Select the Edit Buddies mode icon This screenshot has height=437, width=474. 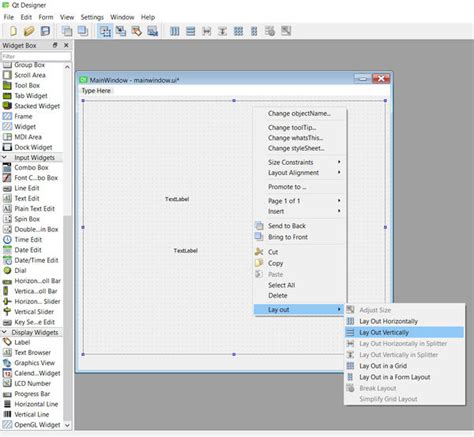point(137,31)
